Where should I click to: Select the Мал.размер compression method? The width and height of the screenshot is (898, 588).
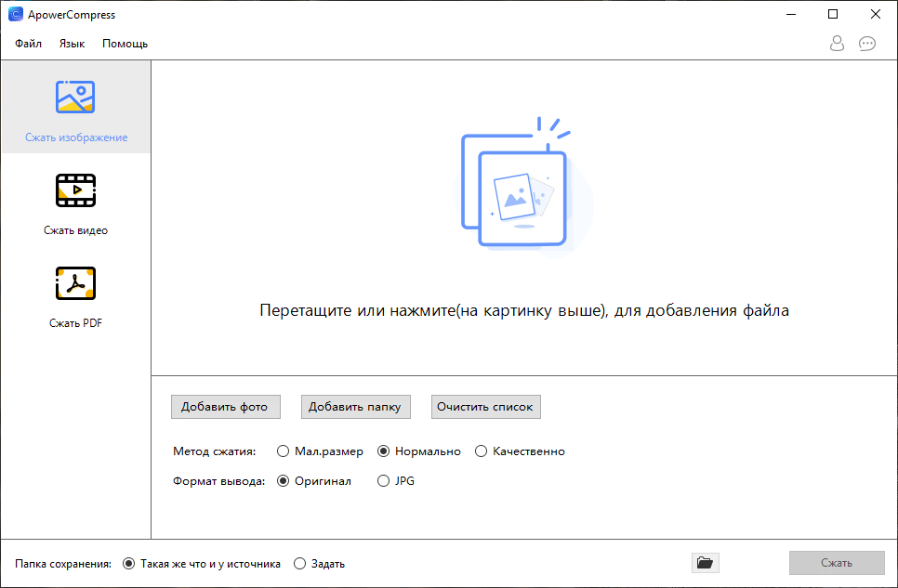click(x=320, y=451)
